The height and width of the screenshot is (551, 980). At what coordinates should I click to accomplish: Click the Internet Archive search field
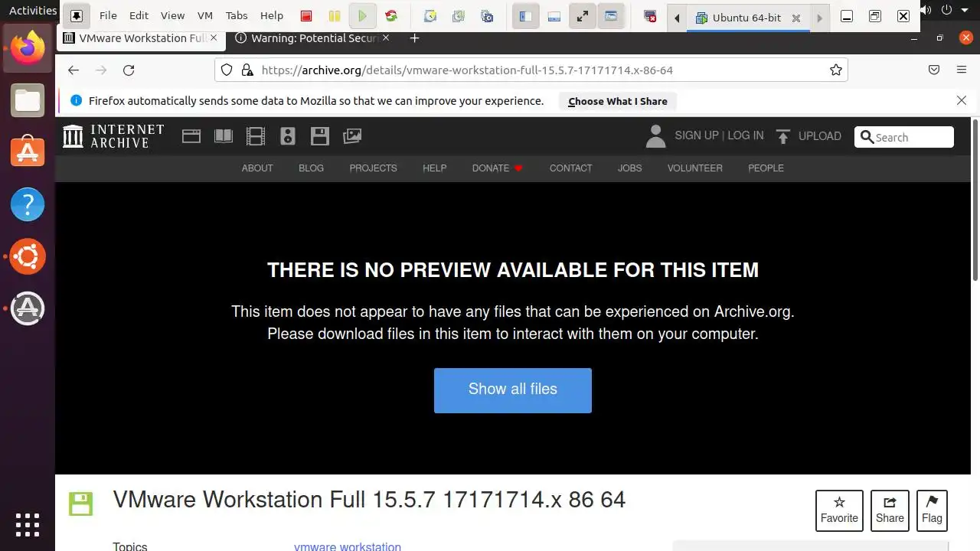pos(904,137)
